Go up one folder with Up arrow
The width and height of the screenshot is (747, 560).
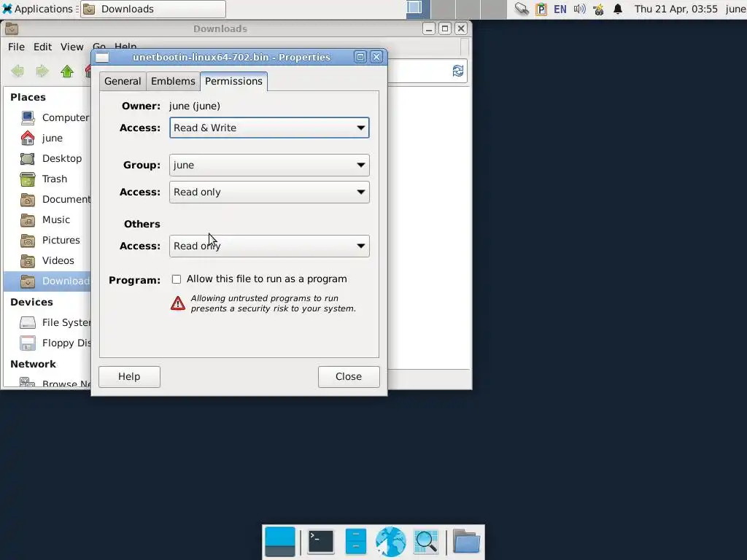(67, 71)
